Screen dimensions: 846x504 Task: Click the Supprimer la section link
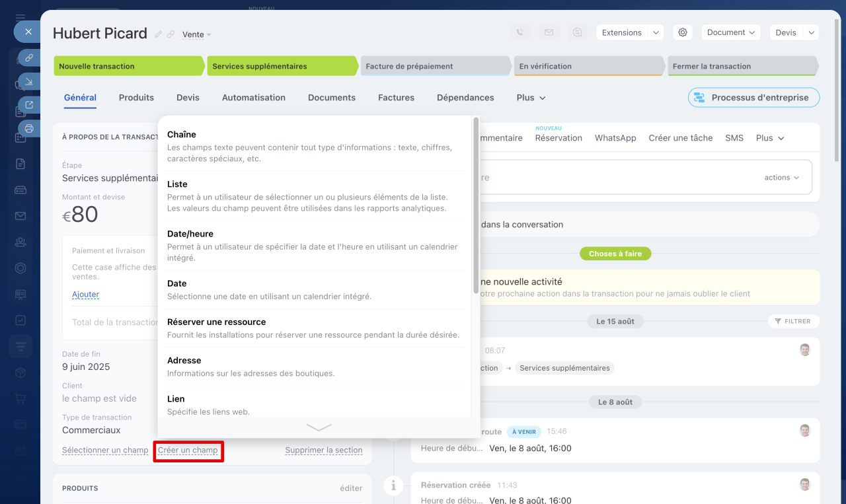(x=324, y=450)
